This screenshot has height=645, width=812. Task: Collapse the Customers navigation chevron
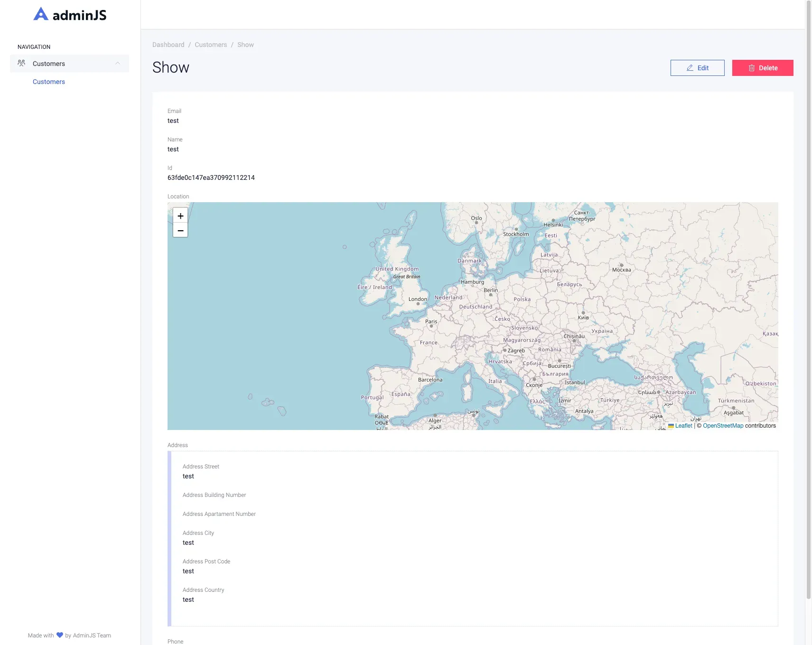coord(118,63)
